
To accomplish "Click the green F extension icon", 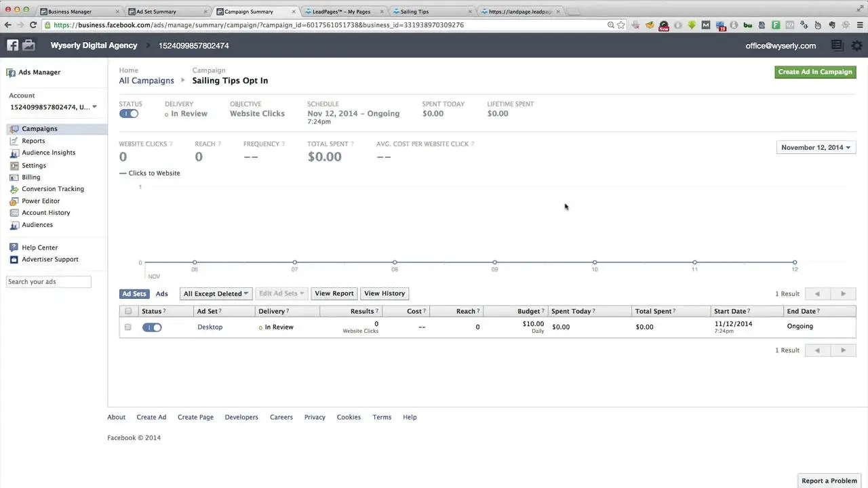I will (x=776, y=25).
